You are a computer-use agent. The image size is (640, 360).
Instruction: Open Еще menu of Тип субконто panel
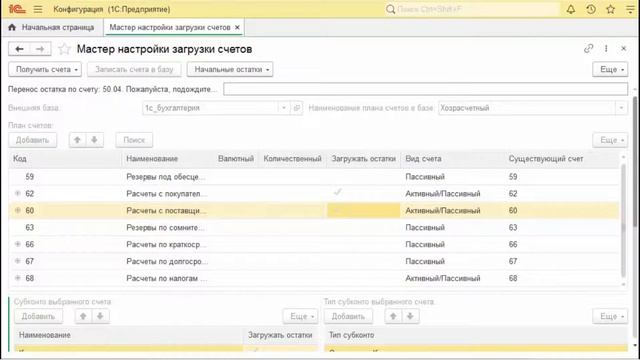(610, 316)
